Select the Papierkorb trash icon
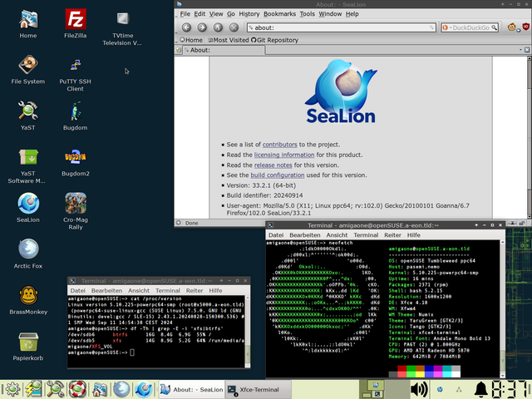 point(28,346)
